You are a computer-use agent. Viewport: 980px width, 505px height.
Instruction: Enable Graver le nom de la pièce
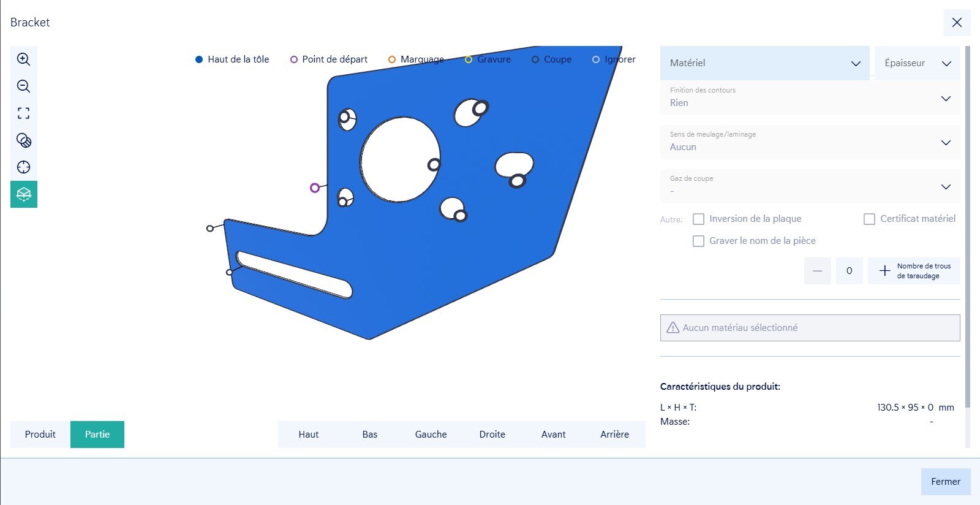coord(698,241)
